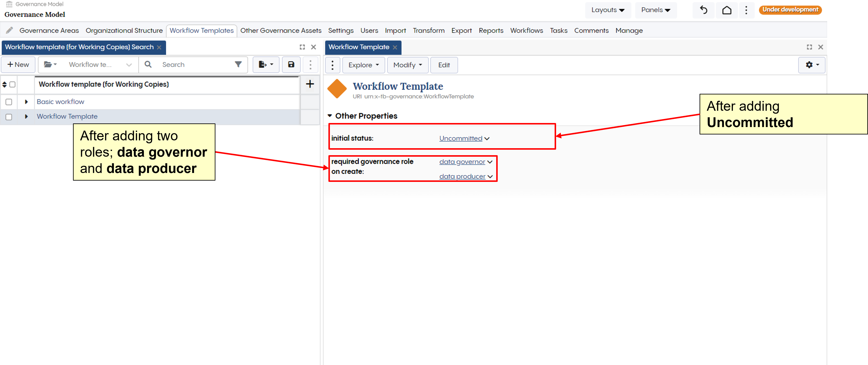Open the filter options in the search bar
The width and height of the screenshot is (868, 365).
pyautogui.click(x=238, y=64)
